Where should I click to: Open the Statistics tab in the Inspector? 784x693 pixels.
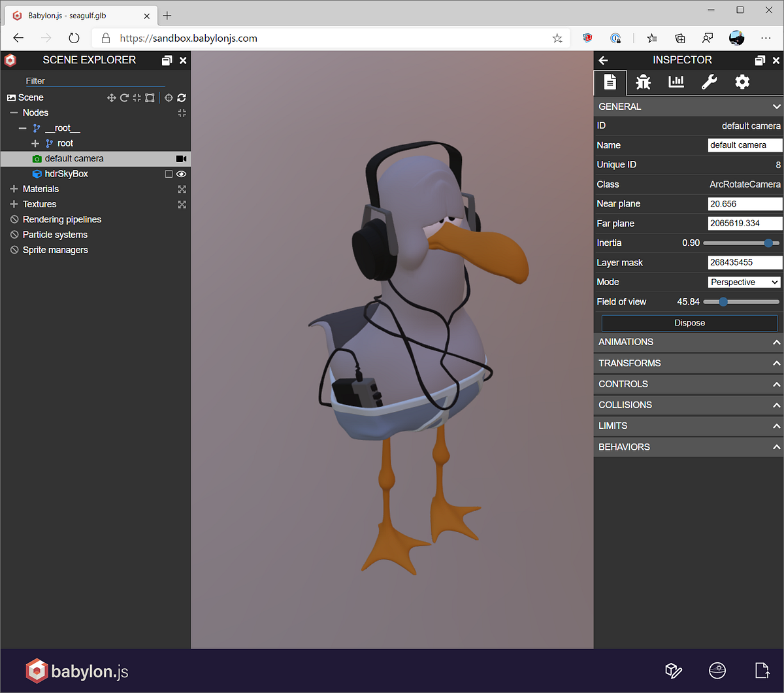click(676, 82)
